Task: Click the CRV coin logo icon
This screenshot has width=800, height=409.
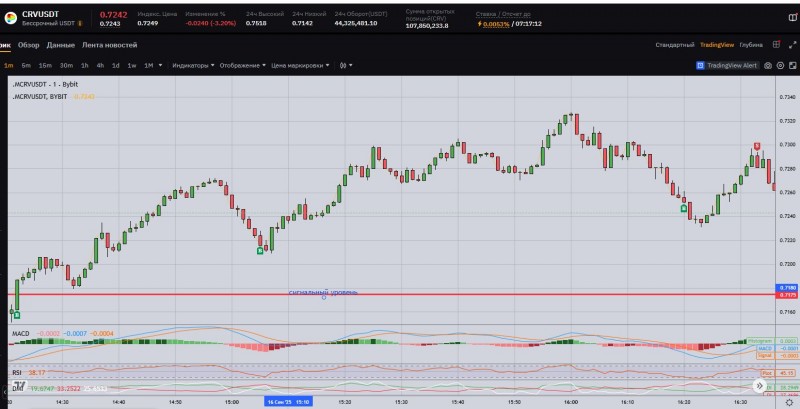Action: coord(11,18)
